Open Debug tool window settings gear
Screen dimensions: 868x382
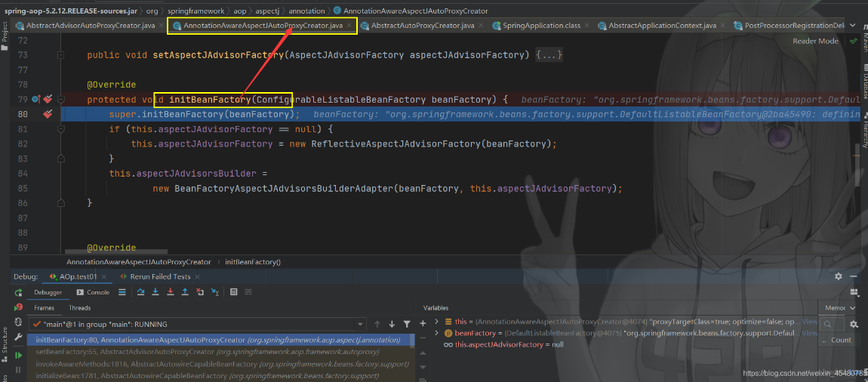coord(838,276)
